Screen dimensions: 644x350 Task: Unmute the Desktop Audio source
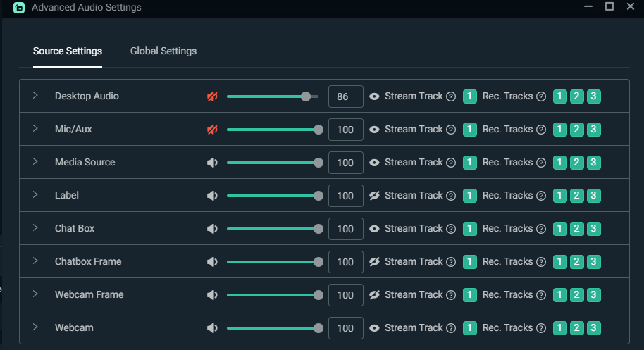(212, 96)
